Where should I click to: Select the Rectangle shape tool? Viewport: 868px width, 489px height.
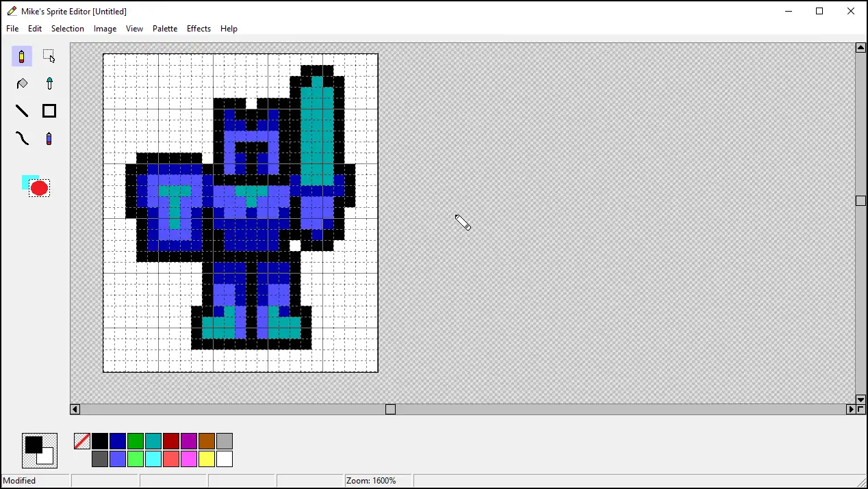coord(49,111)
